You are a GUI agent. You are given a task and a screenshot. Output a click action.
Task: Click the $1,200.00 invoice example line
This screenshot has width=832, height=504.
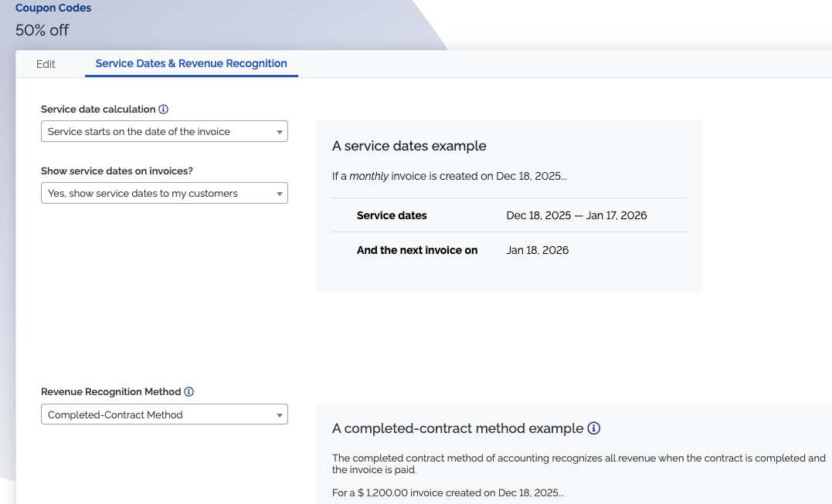(448, 492)
